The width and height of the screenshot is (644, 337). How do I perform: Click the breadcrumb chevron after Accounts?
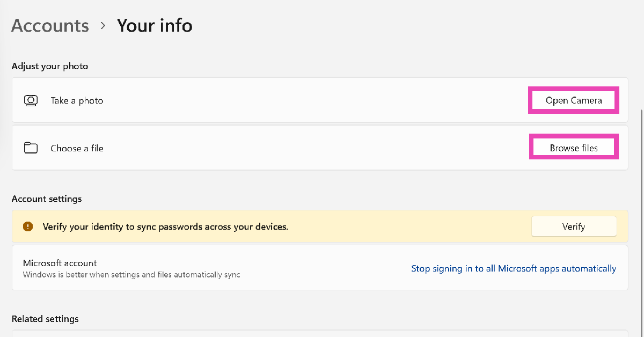point(103,26)
